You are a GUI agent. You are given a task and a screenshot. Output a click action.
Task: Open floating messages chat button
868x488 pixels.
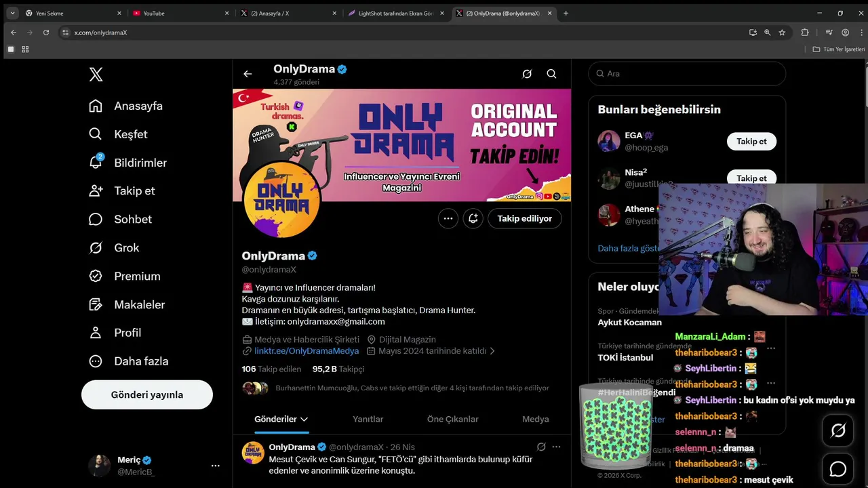(x=838, y=469)
